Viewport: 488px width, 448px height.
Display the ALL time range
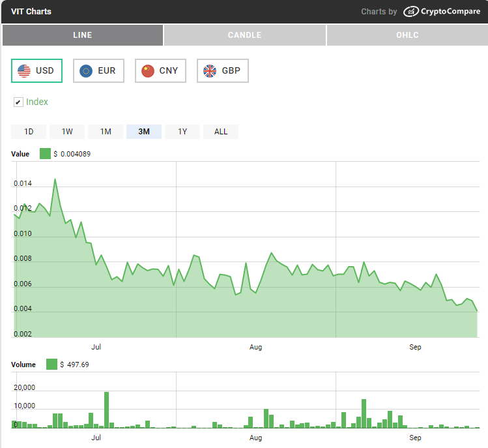(x=221, y=132)
